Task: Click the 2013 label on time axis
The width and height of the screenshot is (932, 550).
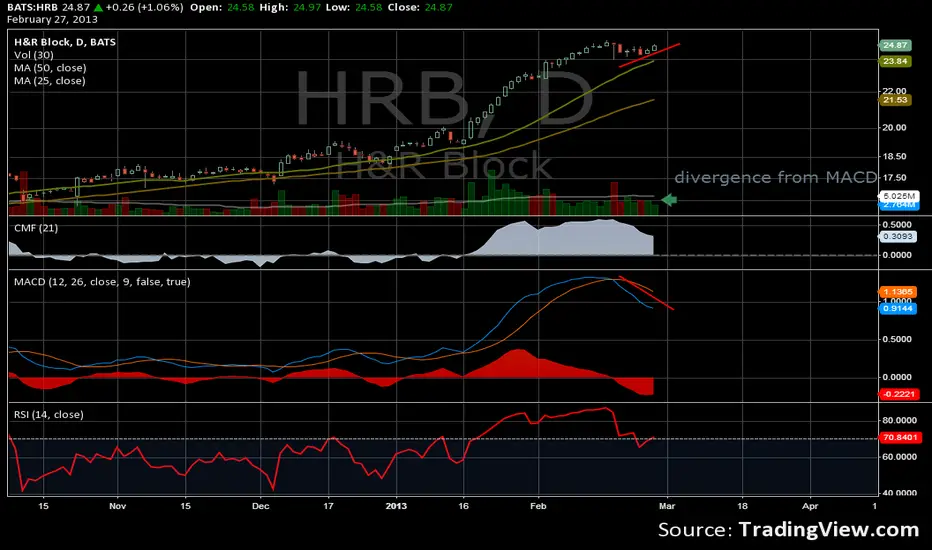Action: [396, 506]
